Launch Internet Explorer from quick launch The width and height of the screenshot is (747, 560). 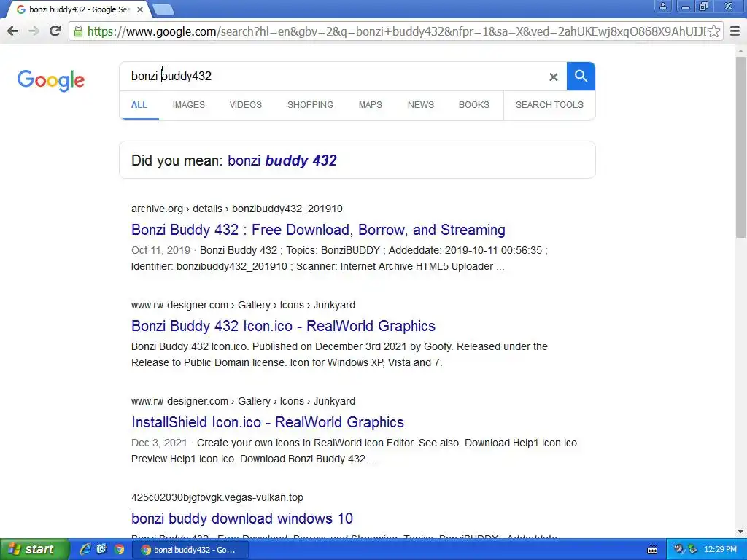(85, 549)
